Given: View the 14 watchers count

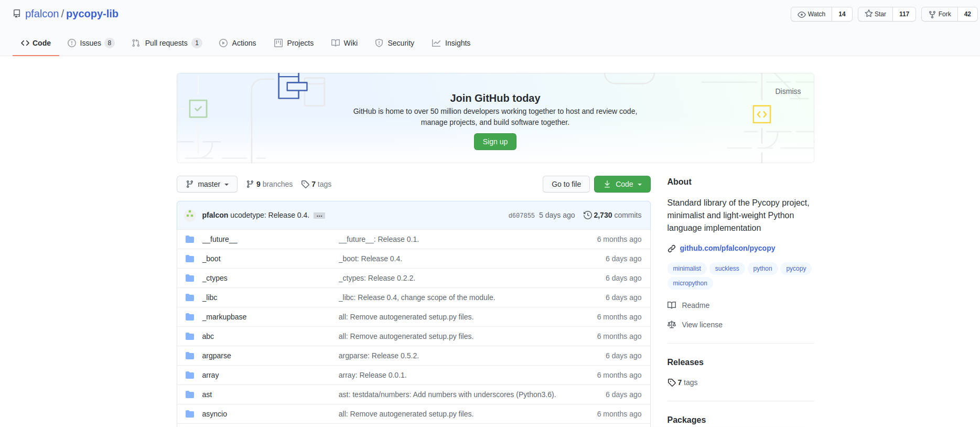Looking at the screenshot, I should click(842, 14).
